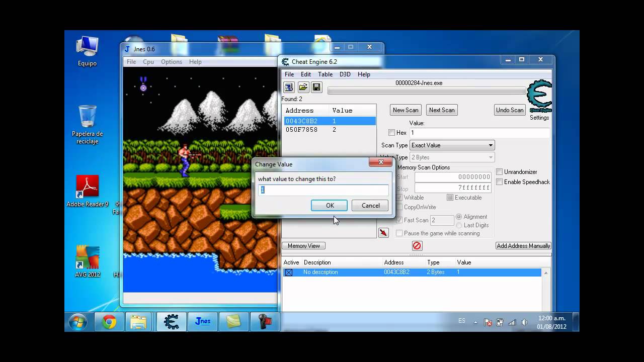The width and height of the screenshot is (644, 362).
Task: Click the Undo Scan button
Action: coord(510,110)
